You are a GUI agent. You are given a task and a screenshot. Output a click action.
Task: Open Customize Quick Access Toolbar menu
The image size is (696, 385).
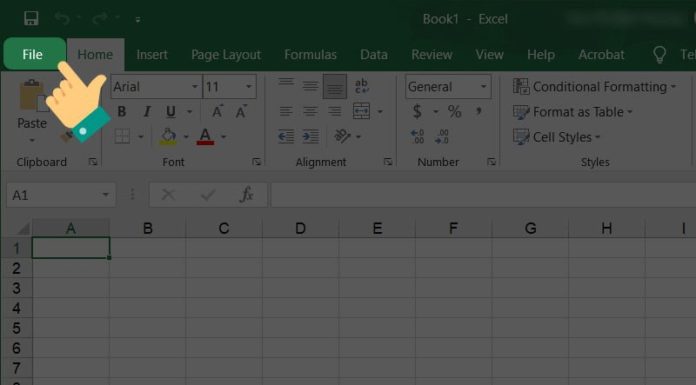click(138, 20)
